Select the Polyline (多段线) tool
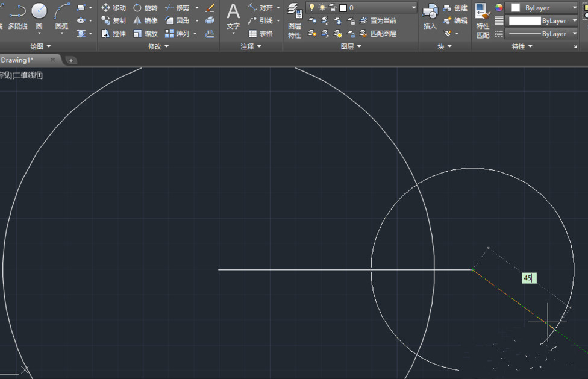 click(17, 16)
